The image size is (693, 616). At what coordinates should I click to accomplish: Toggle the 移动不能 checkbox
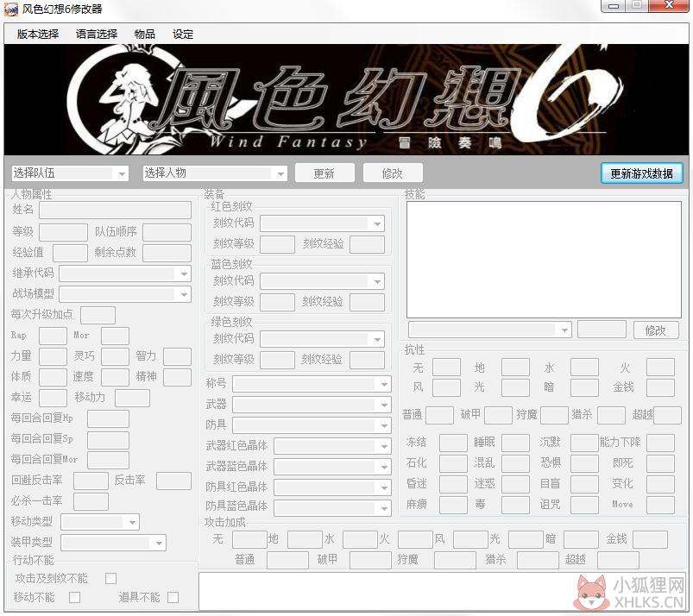(x=75, y=597)
